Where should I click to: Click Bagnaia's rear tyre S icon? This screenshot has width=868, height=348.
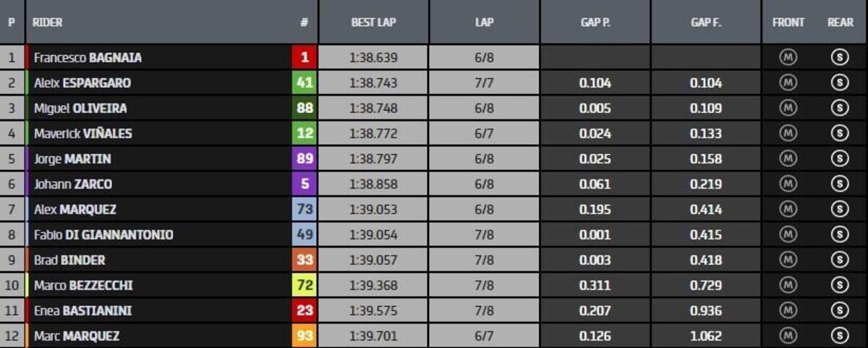tap(840, 58)
